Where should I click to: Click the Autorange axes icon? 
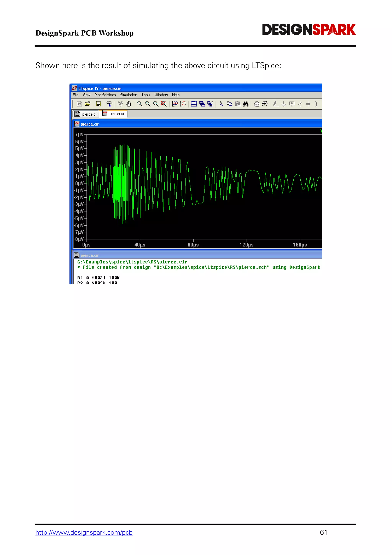(x=183, y=104)
